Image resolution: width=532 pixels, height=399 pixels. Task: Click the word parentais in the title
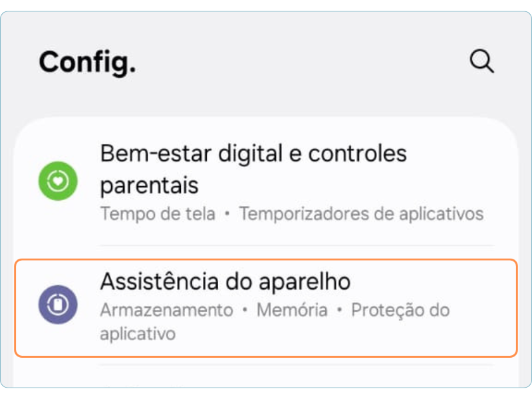(149, 185)
